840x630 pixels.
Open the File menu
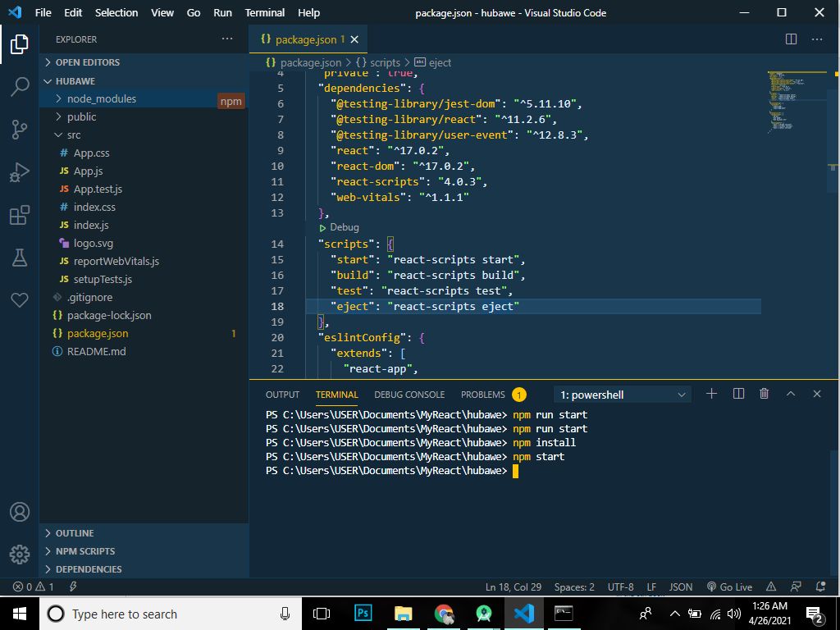click(x=43, y=12)
